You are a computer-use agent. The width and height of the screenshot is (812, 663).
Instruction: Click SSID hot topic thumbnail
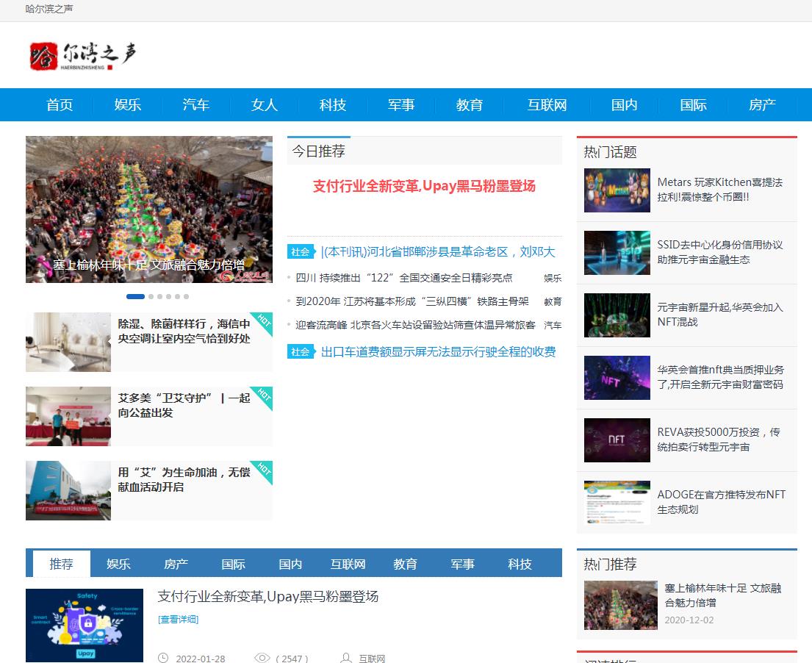pos(617,253)
